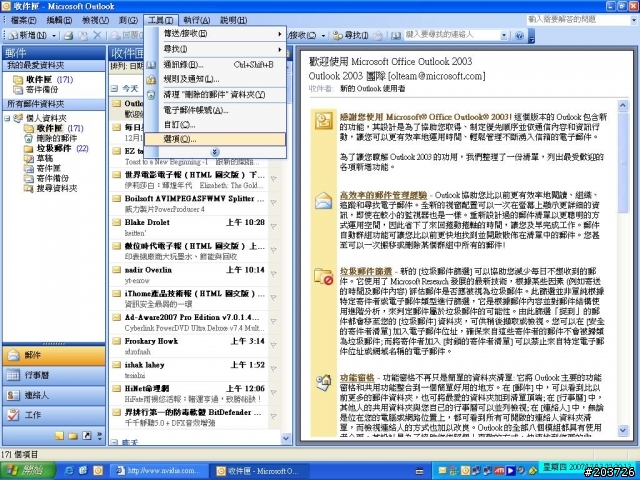Click the help question input box
This screenshot has width=640, height=480.
click(x=578, y=19)
